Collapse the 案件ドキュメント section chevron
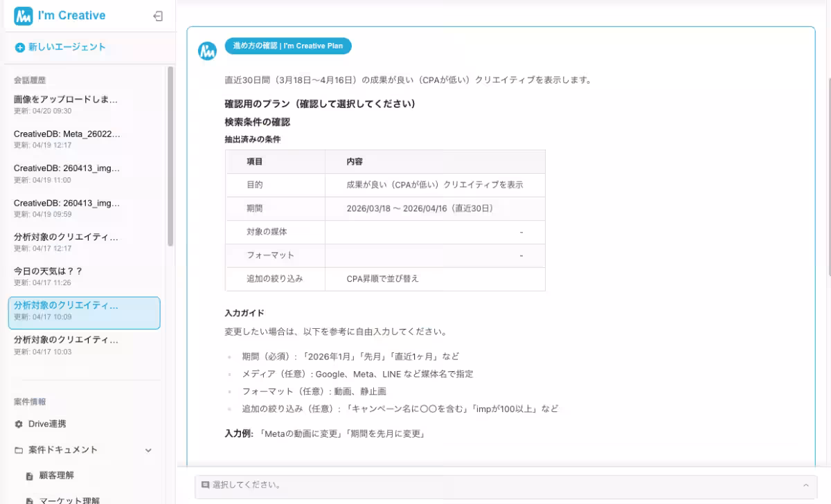Viewport: 831px width, 504px height. pos(148,450)
